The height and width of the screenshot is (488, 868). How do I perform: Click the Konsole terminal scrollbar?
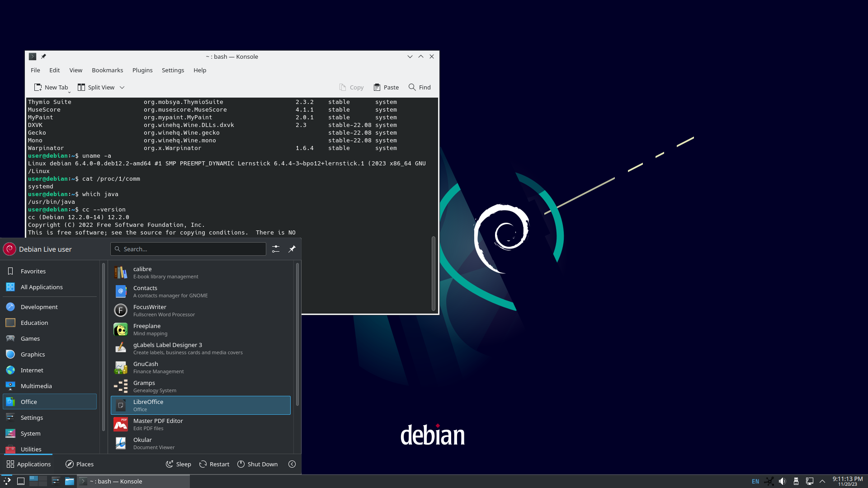point(434,273)
